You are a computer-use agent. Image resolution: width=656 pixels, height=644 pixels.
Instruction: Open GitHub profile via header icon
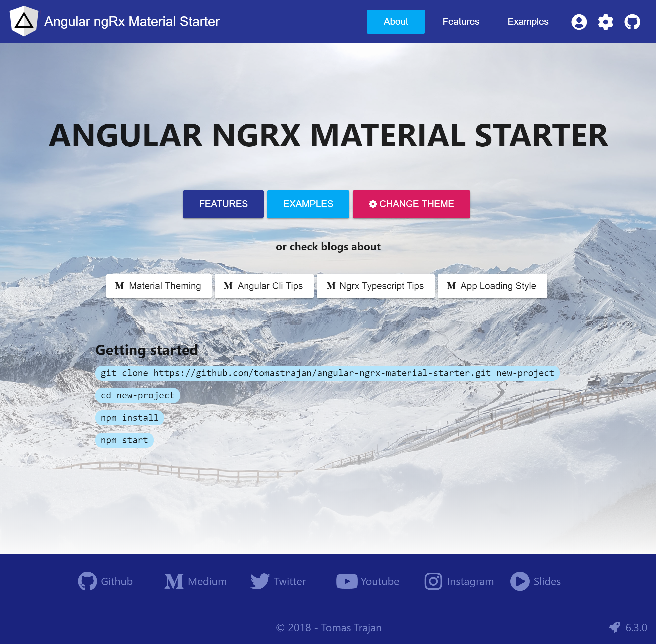633,21
